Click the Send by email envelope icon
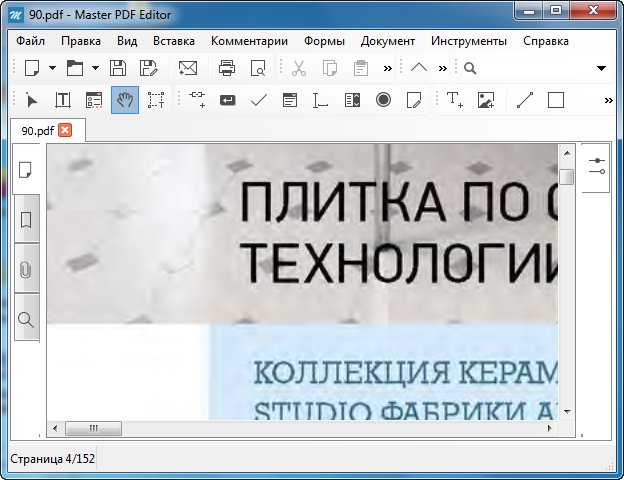The image size is (624, 480). click(187, 68)
